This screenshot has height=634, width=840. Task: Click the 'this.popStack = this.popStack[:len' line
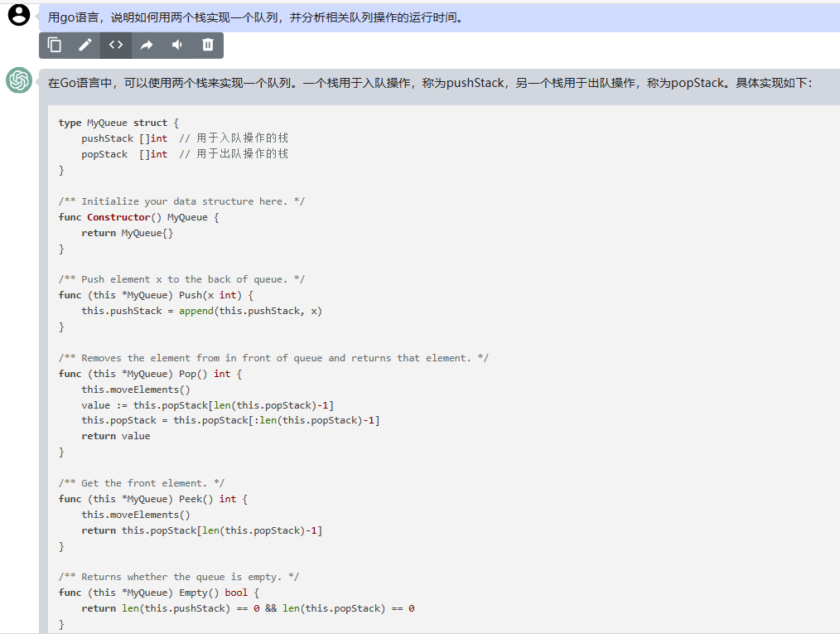[230, 420]
